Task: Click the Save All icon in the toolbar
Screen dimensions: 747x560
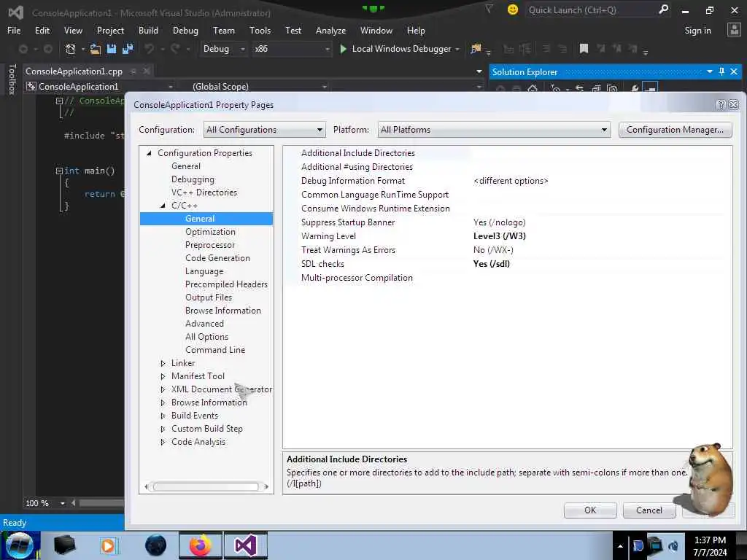Action: point(128,49)
